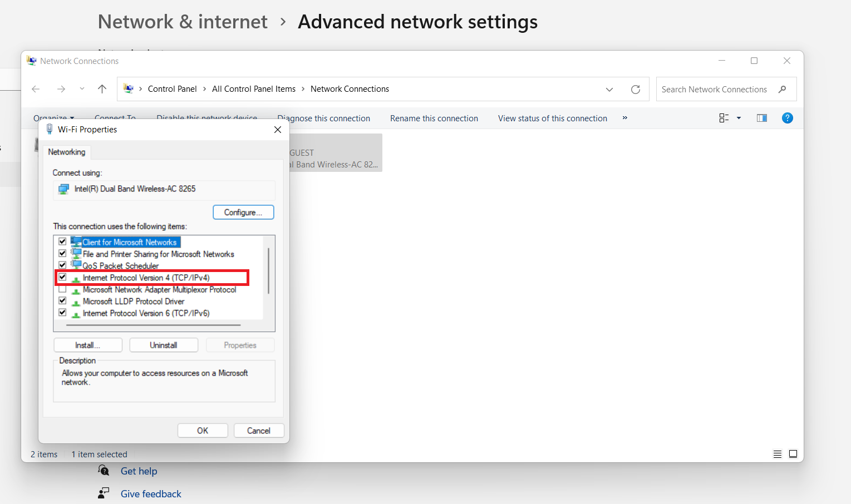
Task: Close the Wi-Fi Properties dialog
Action: click(x=278, y=130)
